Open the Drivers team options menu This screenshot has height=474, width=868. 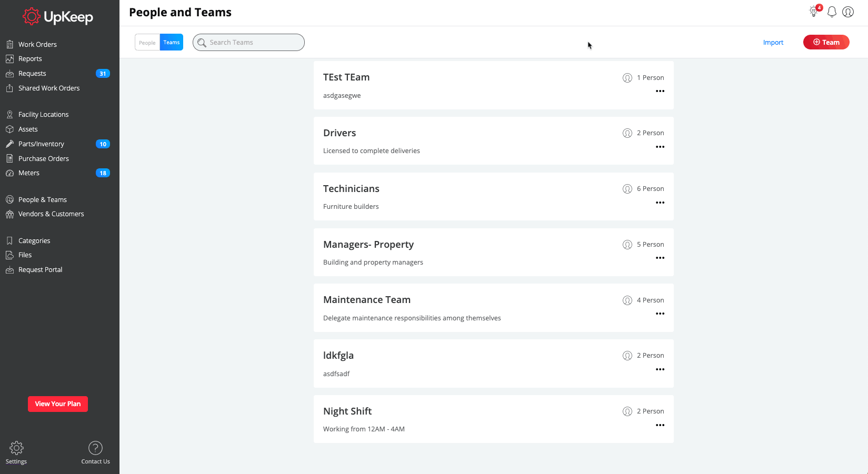click(660, 147)
